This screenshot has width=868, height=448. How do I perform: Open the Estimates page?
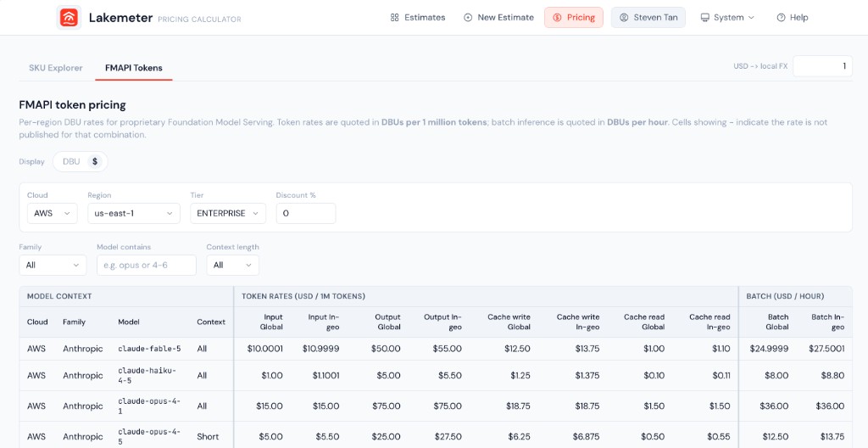point(417,18)
